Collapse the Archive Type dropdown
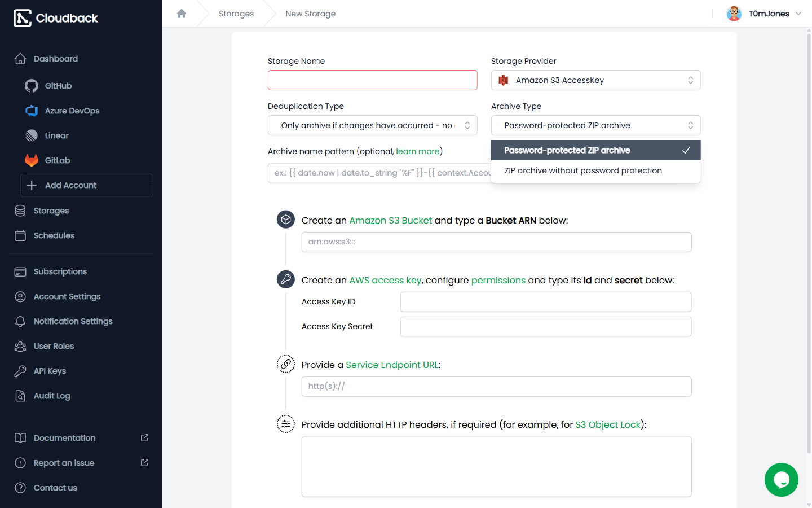 (595, 125)
